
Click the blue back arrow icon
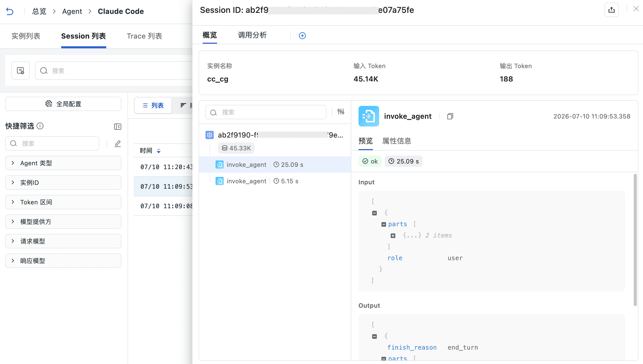pos(10,11)
